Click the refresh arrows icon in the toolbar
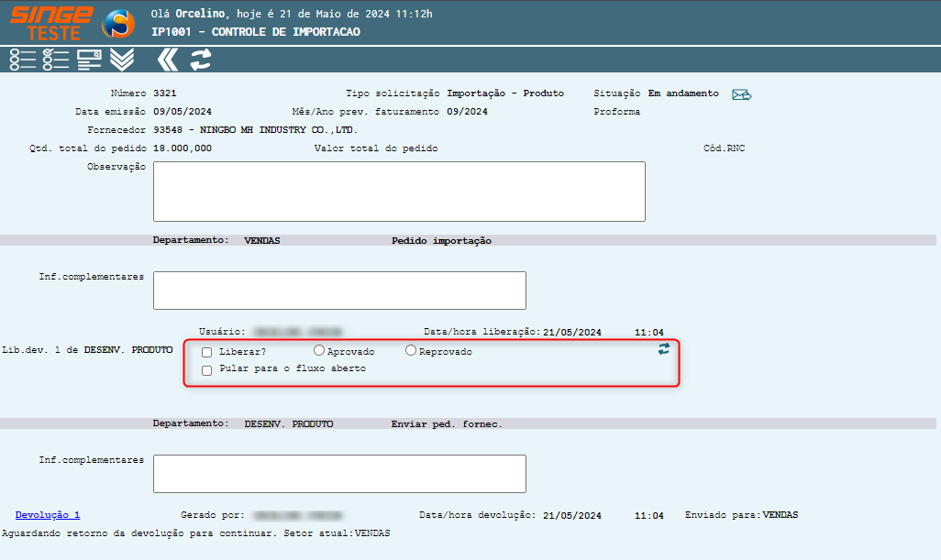 click(200, 60)
